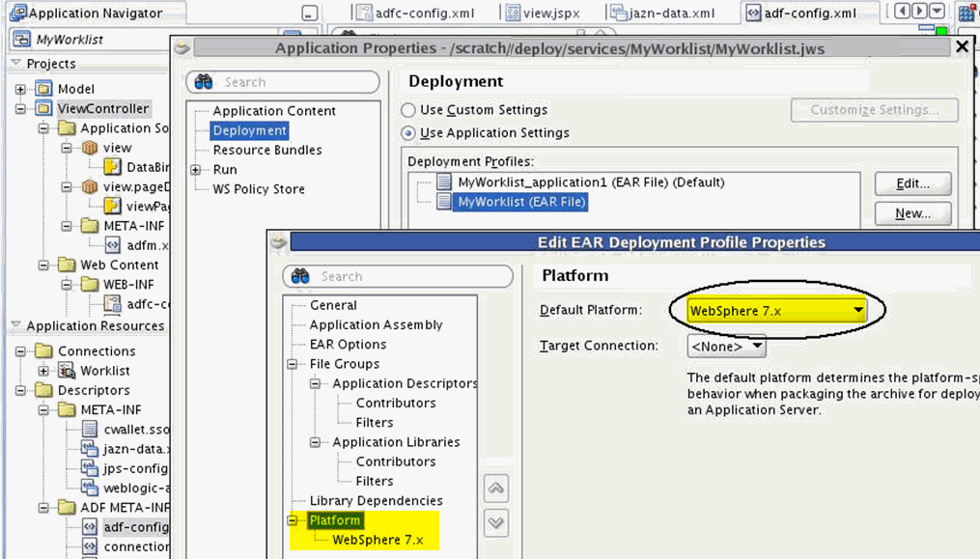Click the move down arrow button
This screenshot has height=559, width=980.
(x=496, y=522)
